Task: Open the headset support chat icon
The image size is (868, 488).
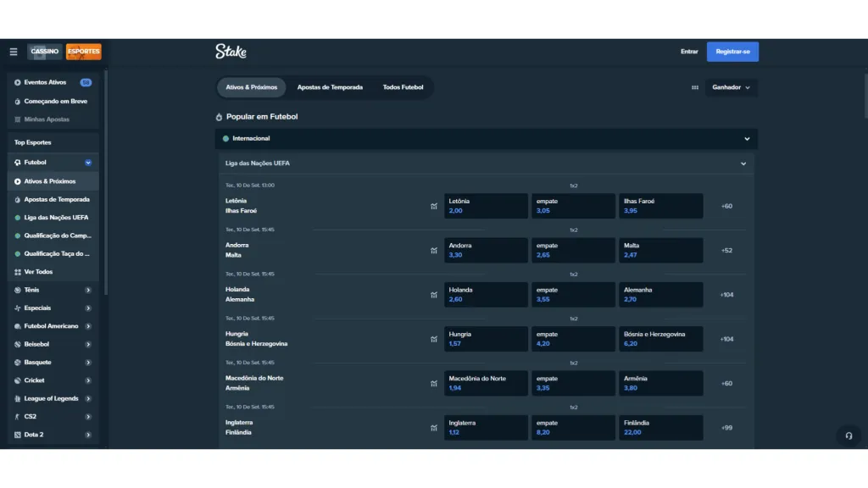Action: click(x=849, y=435)
